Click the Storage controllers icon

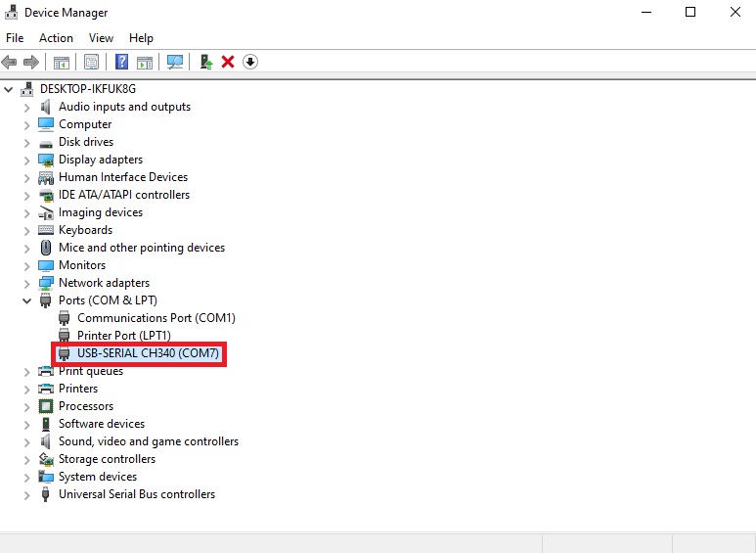coord(46,459)
